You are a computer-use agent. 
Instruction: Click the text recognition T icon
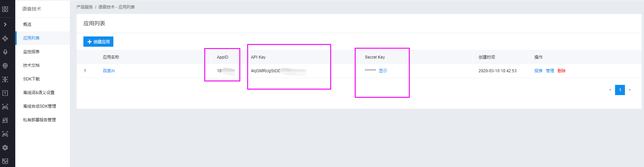[x=5, y=93]
